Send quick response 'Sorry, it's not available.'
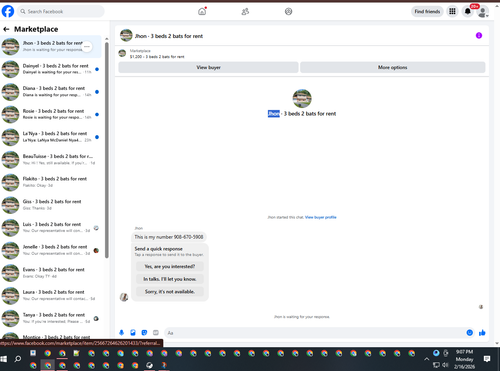 point(170,292)
